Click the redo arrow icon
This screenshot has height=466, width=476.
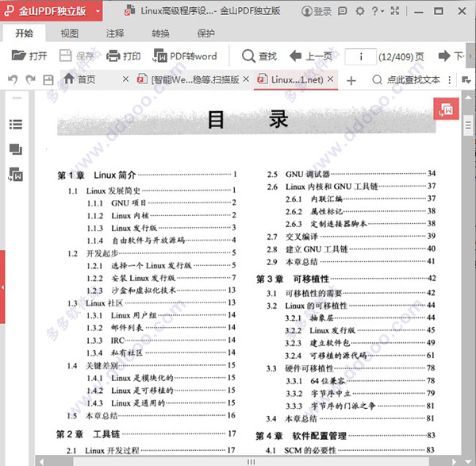tap(30, 80)
